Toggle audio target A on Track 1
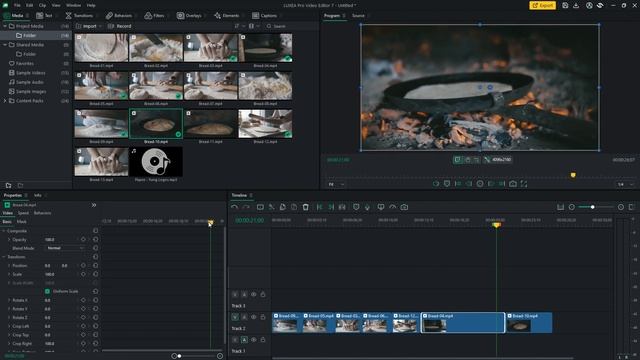Image resolution: width=640 pixels, height=360 pixels. (244, 340)
